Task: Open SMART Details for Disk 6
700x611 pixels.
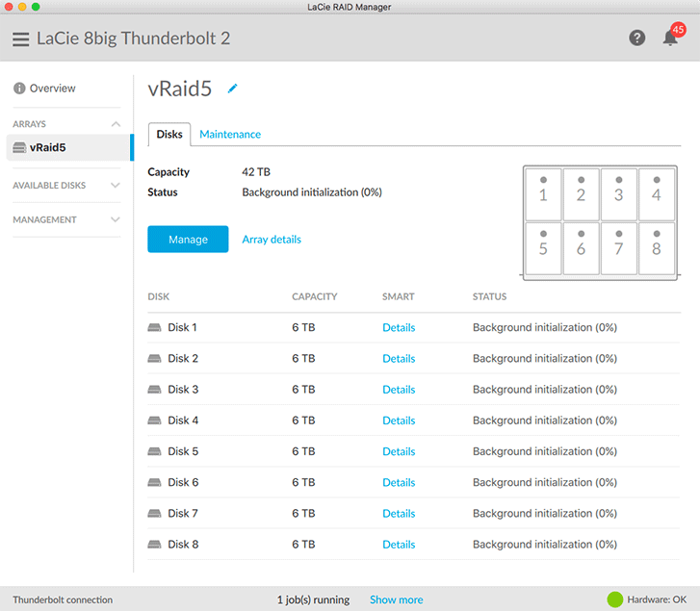Action: [x=399, y=482]
